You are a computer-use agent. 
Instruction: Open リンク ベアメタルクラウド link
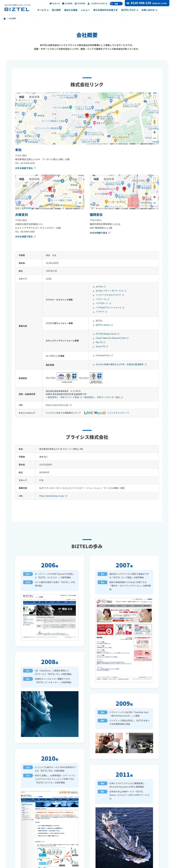(110, 295)
